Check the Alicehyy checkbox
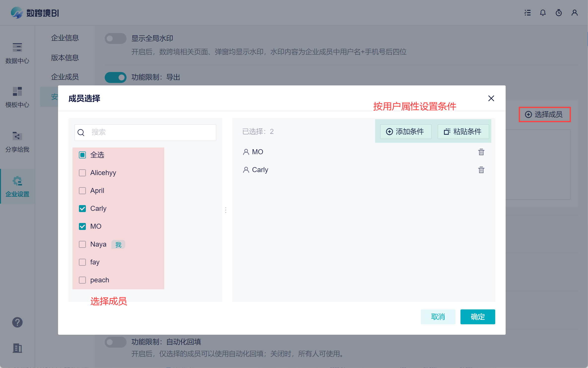This screenshot has width=588, height=368. (x=82, y=173)
